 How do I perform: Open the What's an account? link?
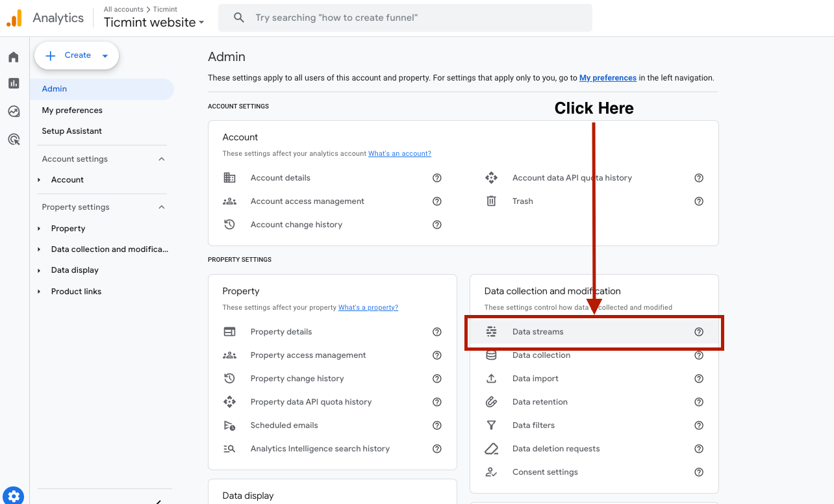coord(399,154)
